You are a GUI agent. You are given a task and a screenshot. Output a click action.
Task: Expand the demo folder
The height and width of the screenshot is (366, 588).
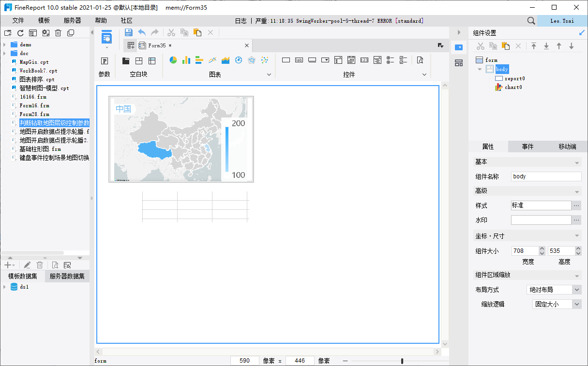point(4,44)
